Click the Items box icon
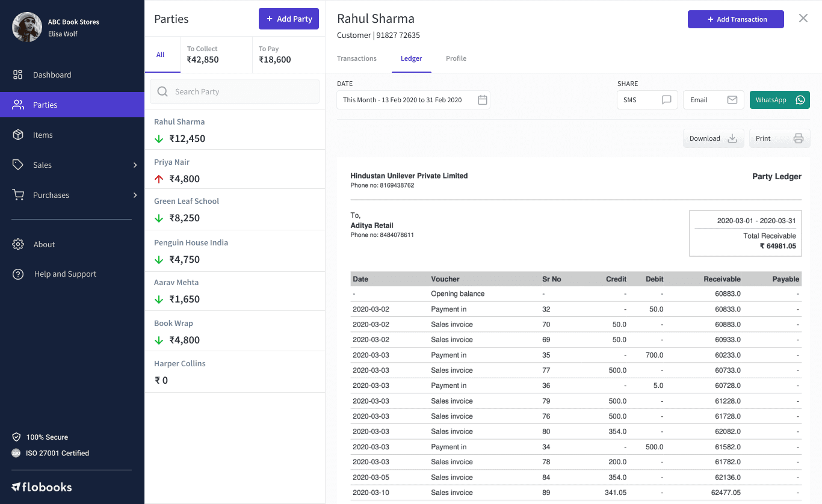The width and height of the screenshot is (822, 504). tap(18, 135)
